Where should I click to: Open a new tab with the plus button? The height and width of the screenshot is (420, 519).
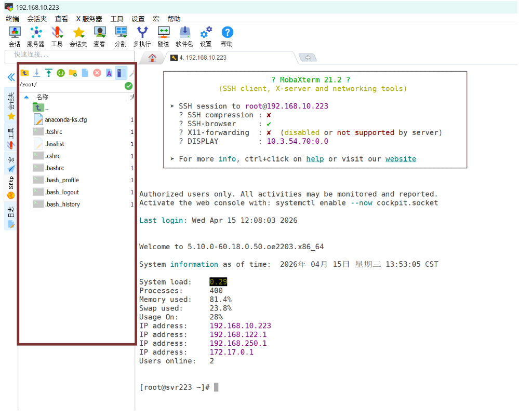pyautogui.click(x=308, y=58)
